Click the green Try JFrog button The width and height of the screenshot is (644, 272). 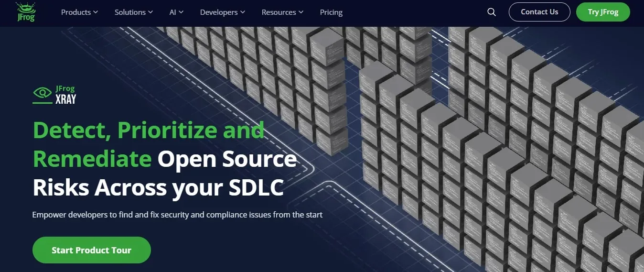point(603,12)
